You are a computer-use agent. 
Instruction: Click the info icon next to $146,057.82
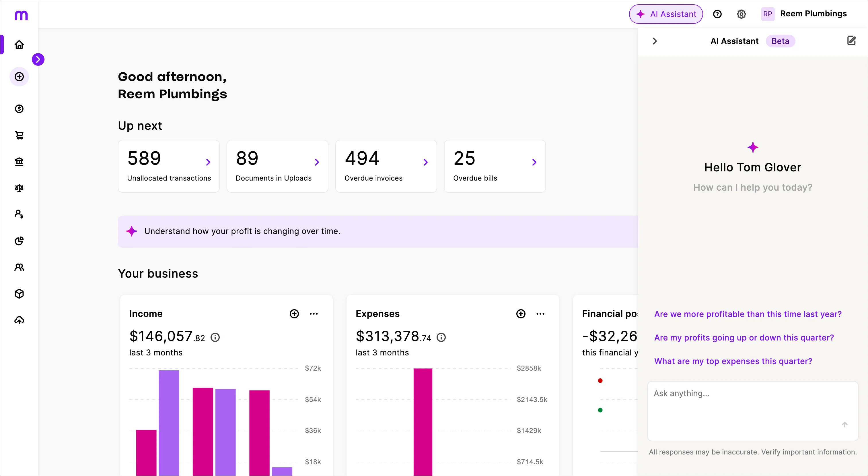click(x=215, y=337)
